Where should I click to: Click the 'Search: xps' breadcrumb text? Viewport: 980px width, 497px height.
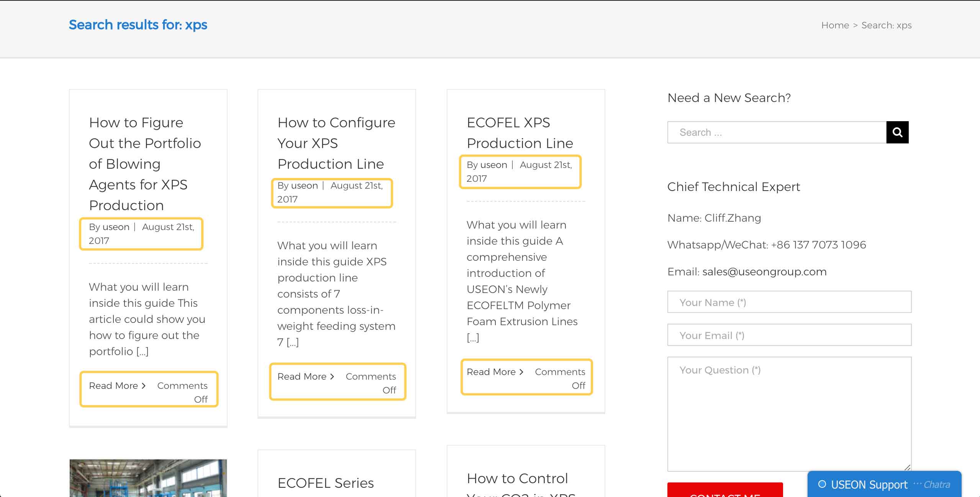[887, 25]
